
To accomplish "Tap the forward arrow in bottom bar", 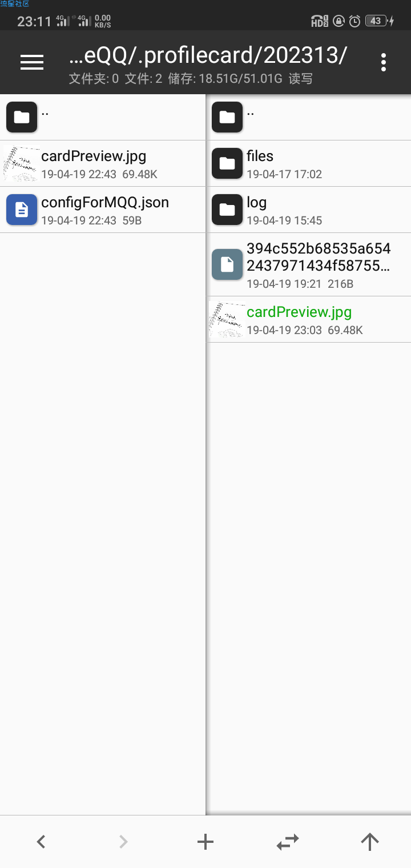I will (x=123, y=841).
